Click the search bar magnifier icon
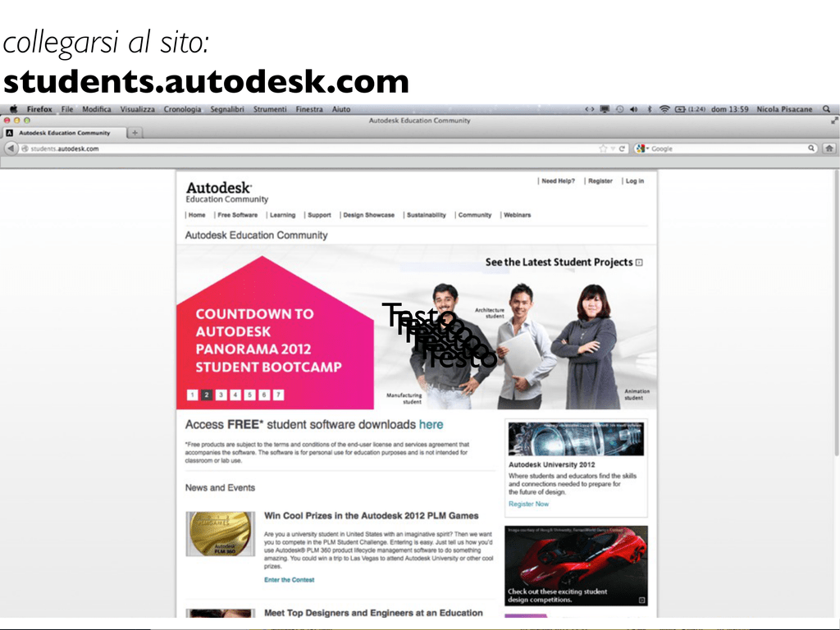The height and width of the screenshot is (630, 840). pyautogui.click(x=811, y=148)
